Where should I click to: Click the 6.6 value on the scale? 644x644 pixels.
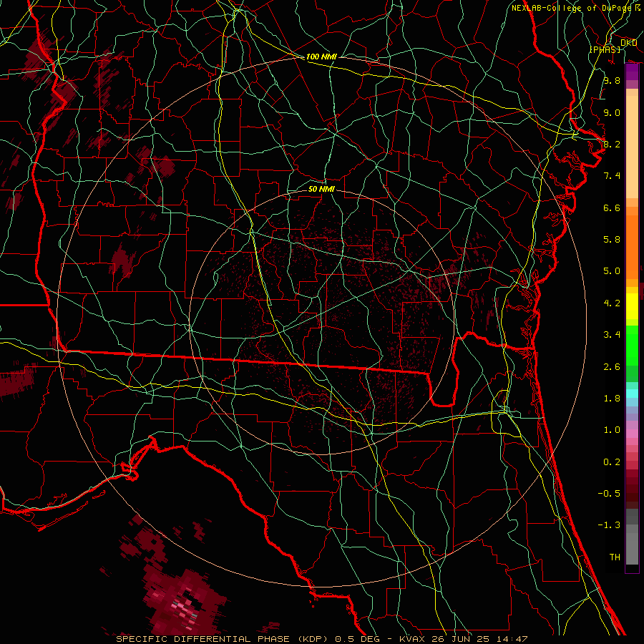pyautogui.click(x=612, y=208)
